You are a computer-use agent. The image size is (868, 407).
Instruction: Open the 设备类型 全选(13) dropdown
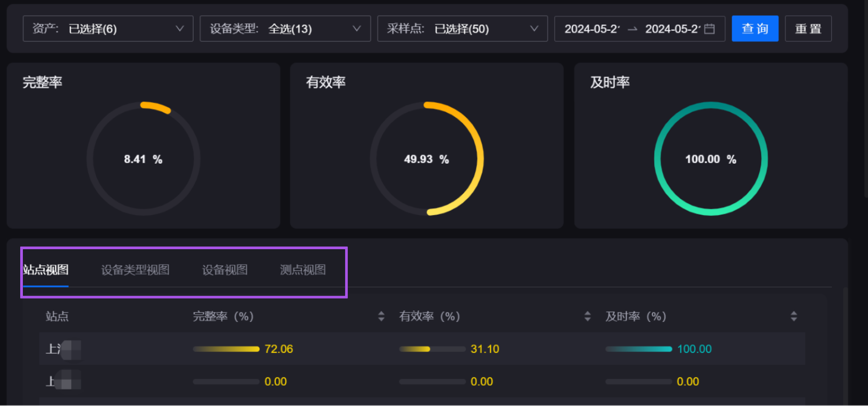(x=285, y=29)
